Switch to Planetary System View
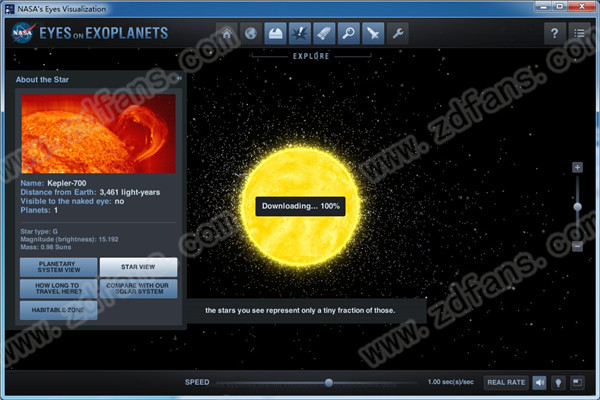Image resolution: width=600 pixels, height=400 pixels. [x=59, y=267]
